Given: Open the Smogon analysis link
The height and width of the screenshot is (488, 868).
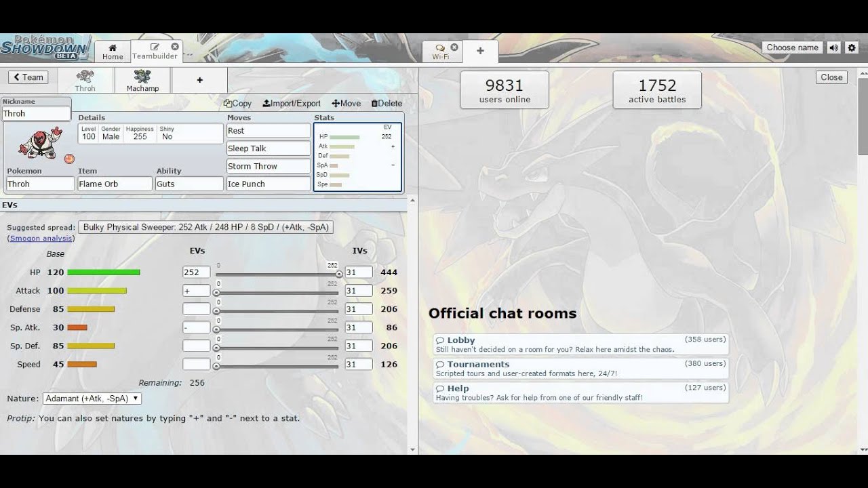Looking at the screenshot, I should tap(42, 239).
